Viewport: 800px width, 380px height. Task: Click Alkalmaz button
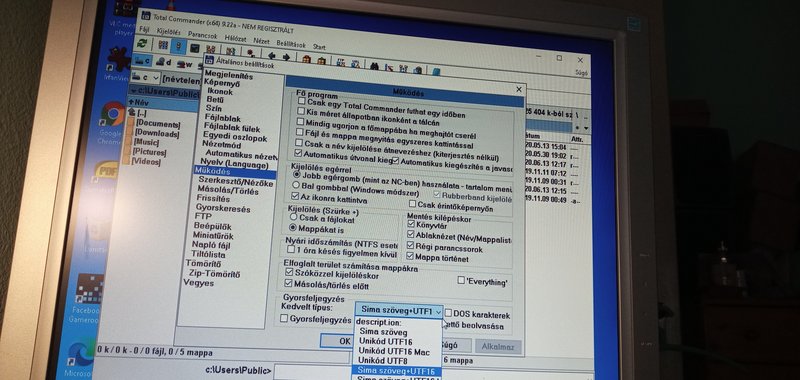[x=498, y=347]
